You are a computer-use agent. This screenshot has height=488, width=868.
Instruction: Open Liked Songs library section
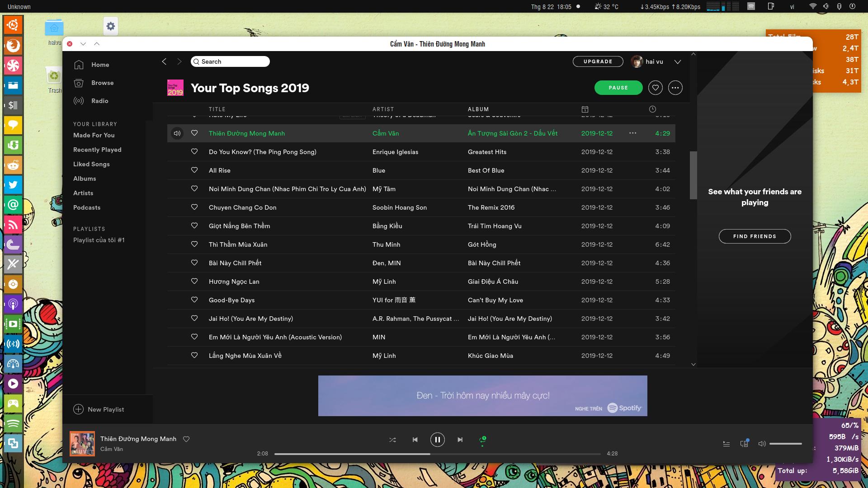point(91,164)
